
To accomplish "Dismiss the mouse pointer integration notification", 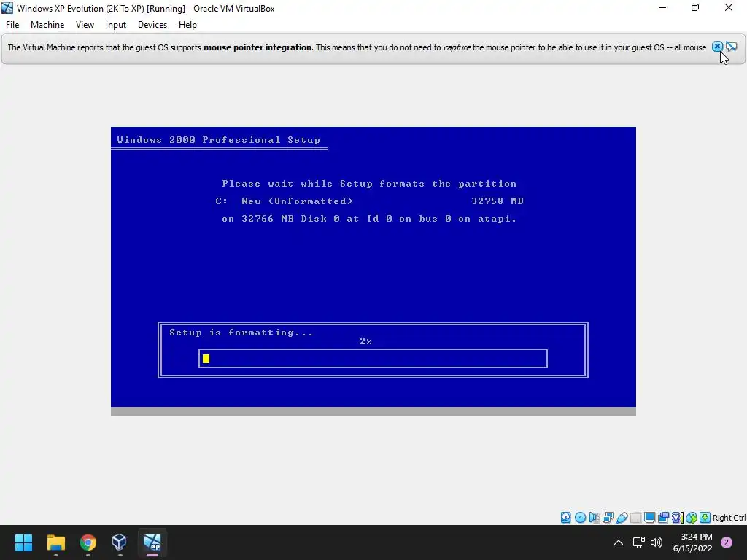I will [x=717, y=47].
